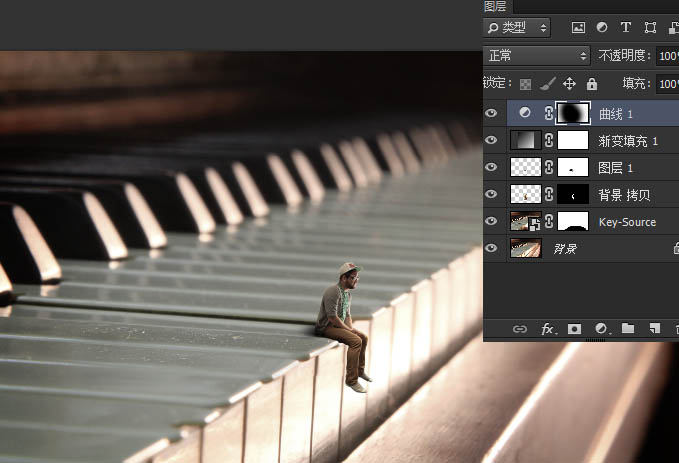Hide the 图层 1 layer

click(x=491, y=167)
